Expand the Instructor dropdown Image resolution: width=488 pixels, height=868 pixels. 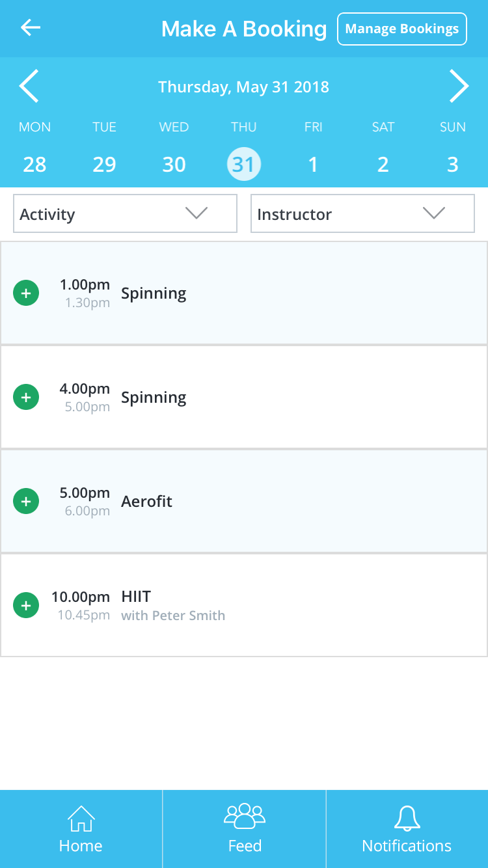[362, 213]
